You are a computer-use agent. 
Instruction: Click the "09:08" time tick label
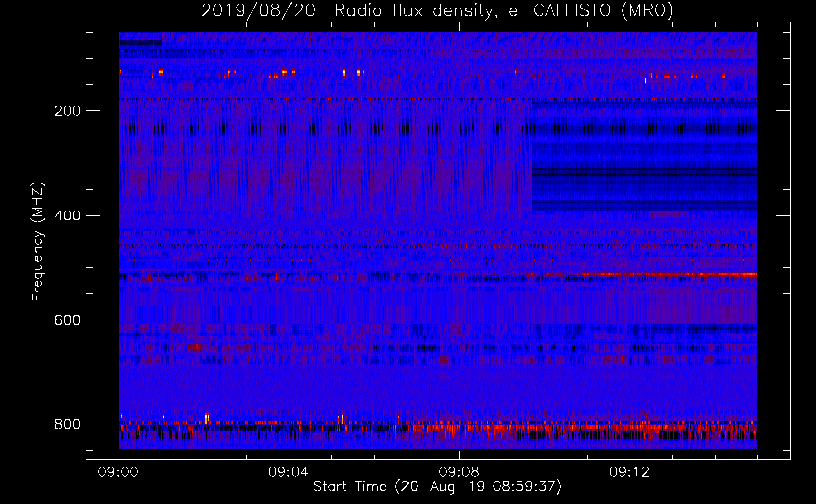coord(459,472)
